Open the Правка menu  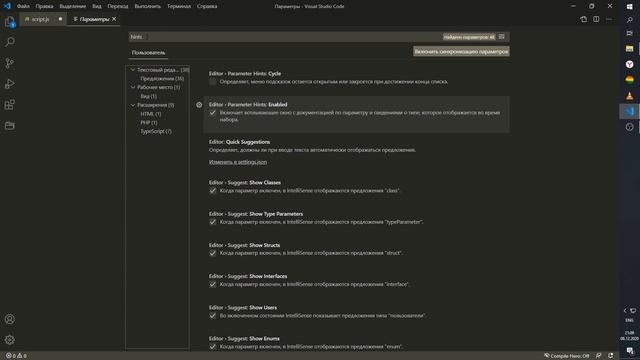(44, 6)
